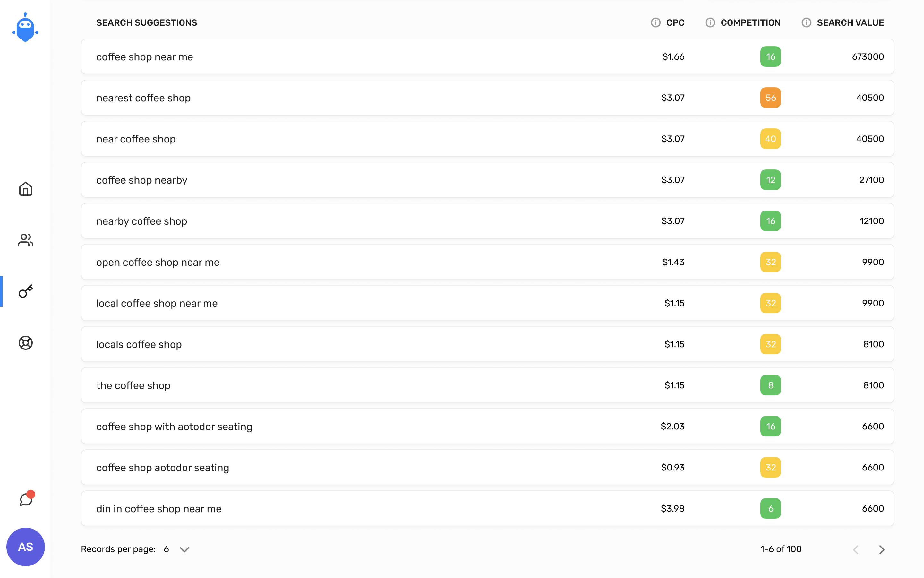Screen dimensions: 924x578
Task: Click the info icon beside CPC
Action: tap(655, 22)
